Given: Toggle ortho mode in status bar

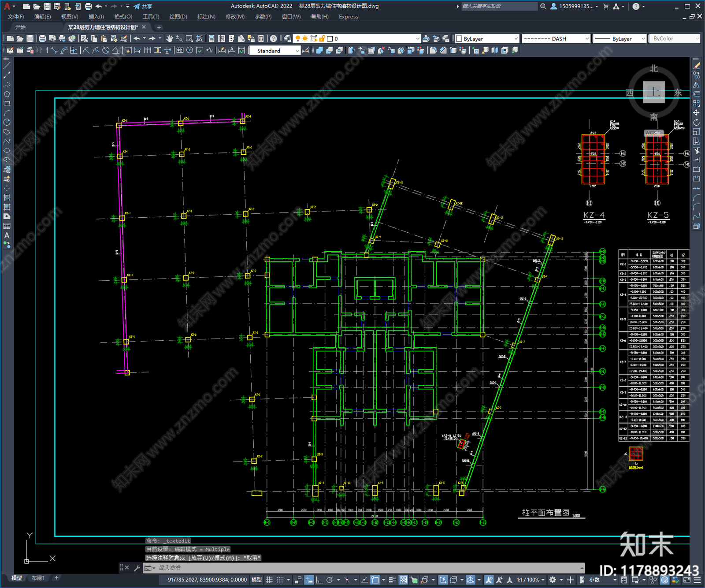Looking at the screenshot, I should (x=319, y=580).
